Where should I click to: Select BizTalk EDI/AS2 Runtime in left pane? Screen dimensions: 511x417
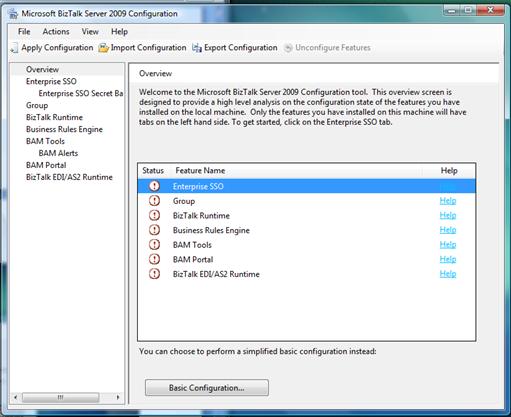click(69, 177)
